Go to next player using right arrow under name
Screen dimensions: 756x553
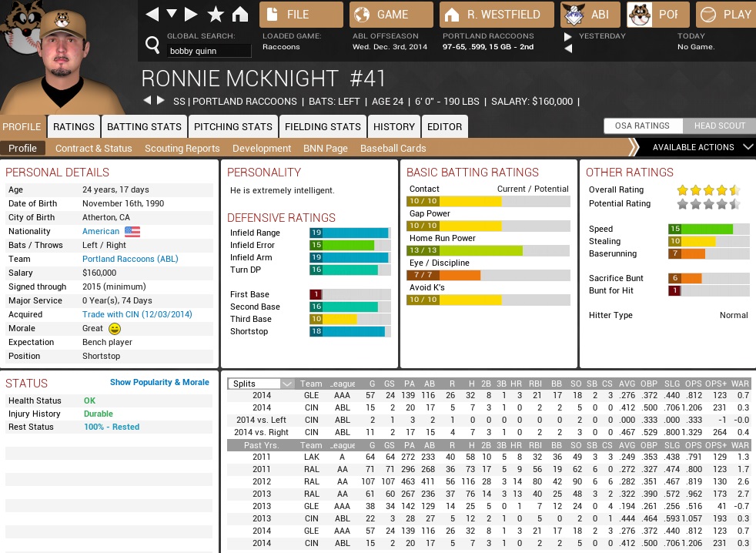161,101
